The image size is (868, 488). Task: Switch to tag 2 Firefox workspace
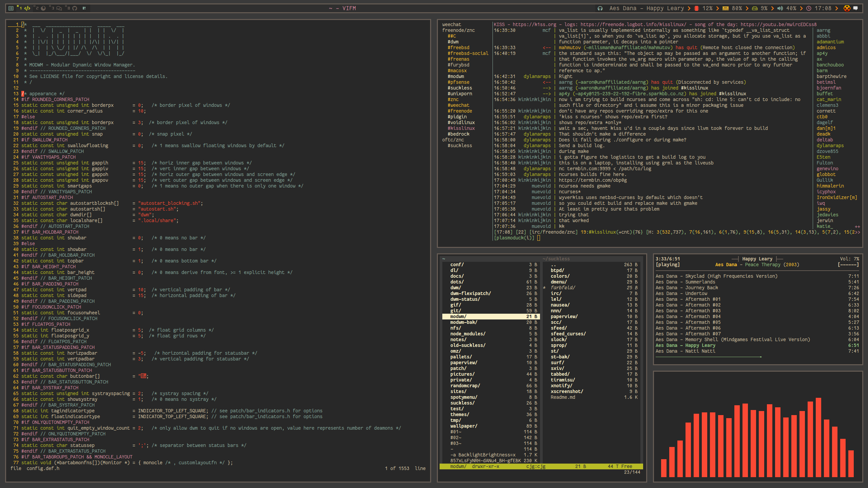[x=43, y=8]
